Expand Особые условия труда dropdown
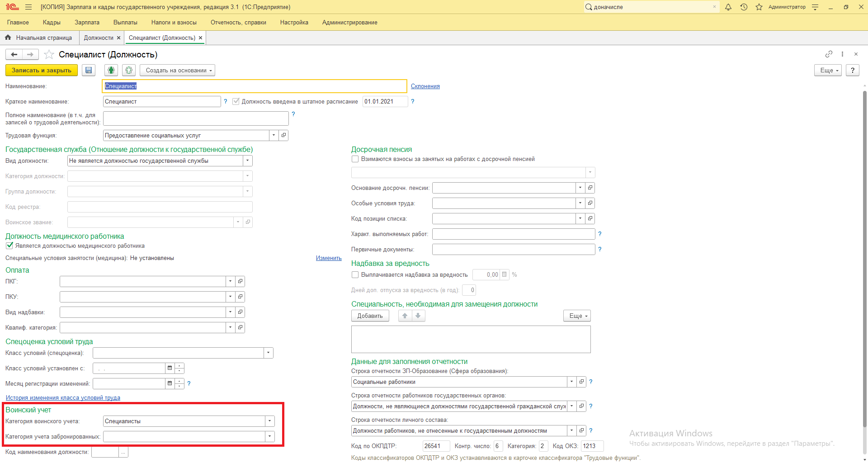 pos(580,203)
